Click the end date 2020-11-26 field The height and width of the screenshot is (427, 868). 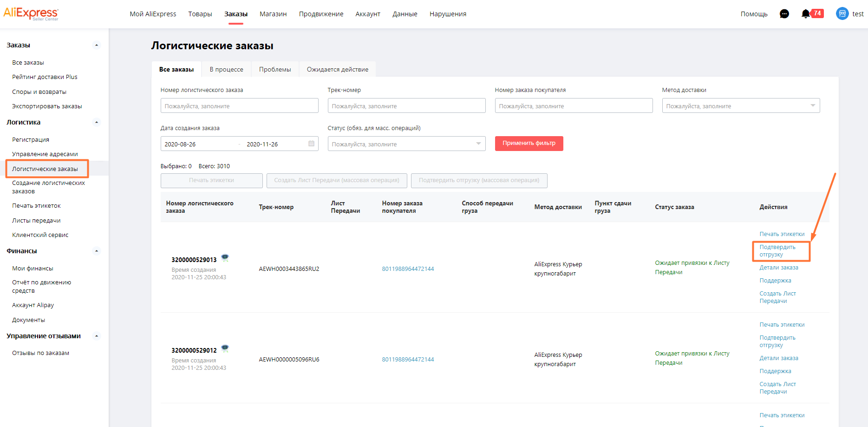point(262,144)
